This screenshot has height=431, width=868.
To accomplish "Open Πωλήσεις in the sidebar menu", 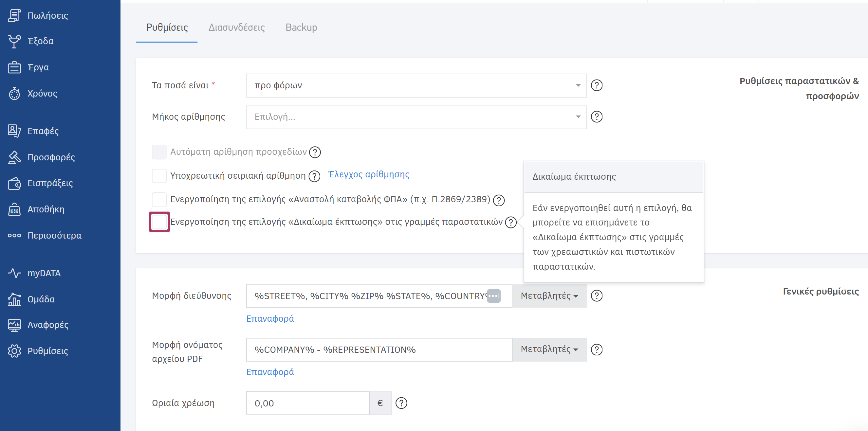I will 48,15.
